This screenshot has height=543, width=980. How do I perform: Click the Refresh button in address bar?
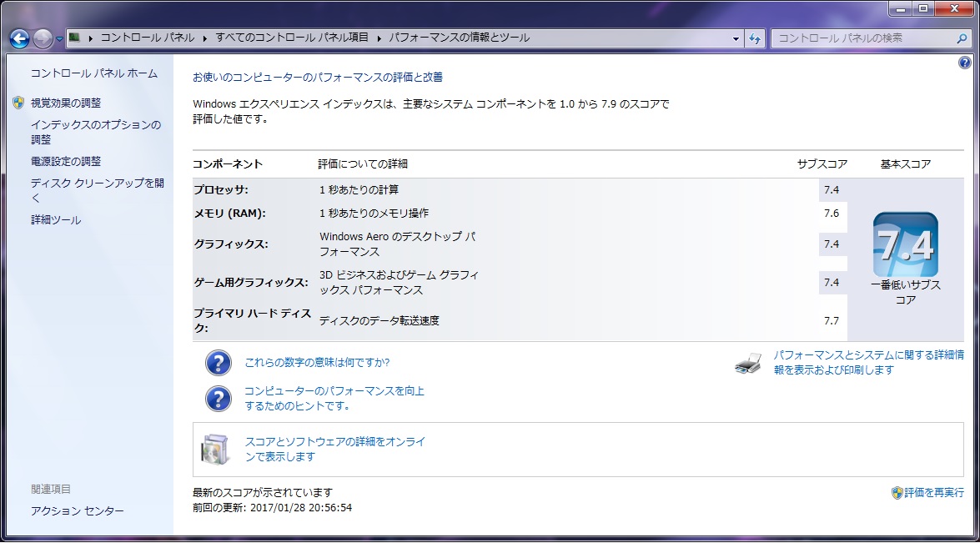[755, 38]
